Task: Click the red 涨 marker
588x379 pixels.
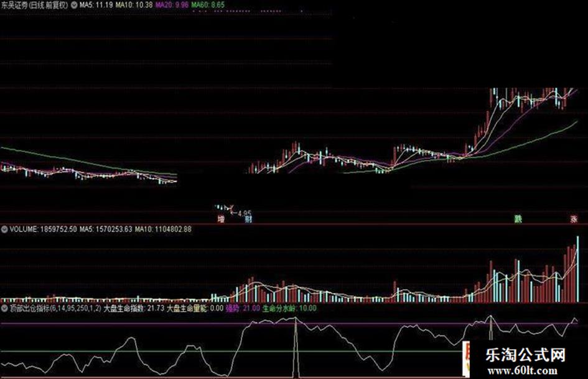Action: (x=574, y=219)
